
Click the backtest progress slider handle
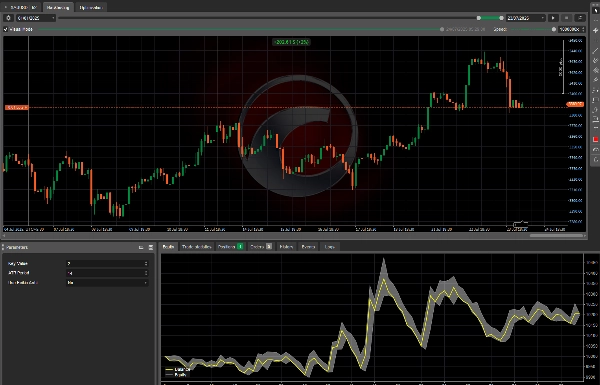pyautogui.click(x=442, y=29)
